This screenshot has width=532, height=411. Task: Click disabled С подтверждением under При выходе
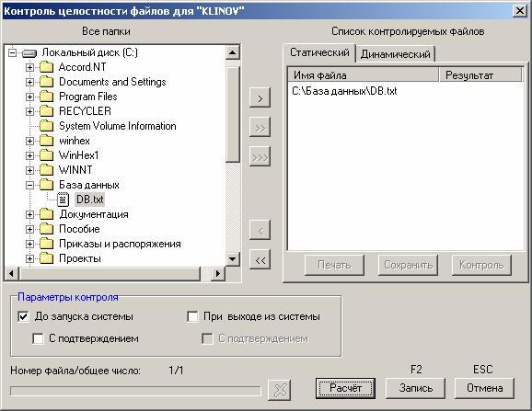point(207,338)
